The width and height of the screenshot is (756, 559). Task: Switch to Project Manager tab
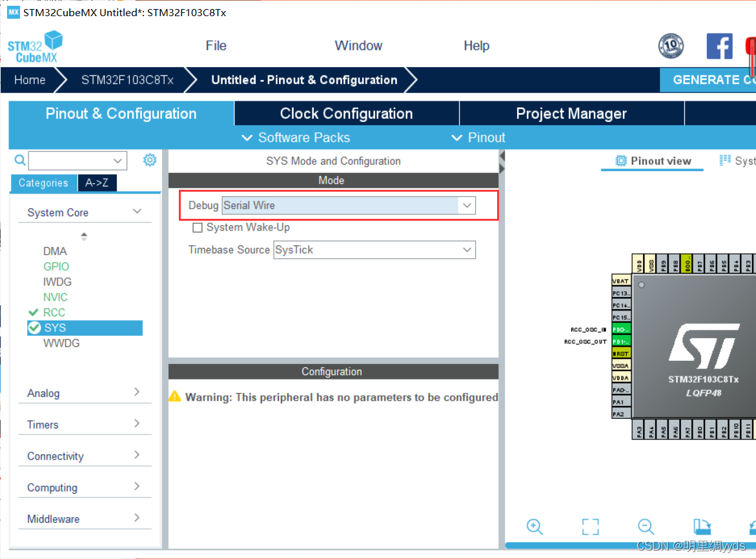tap(571, 113)
